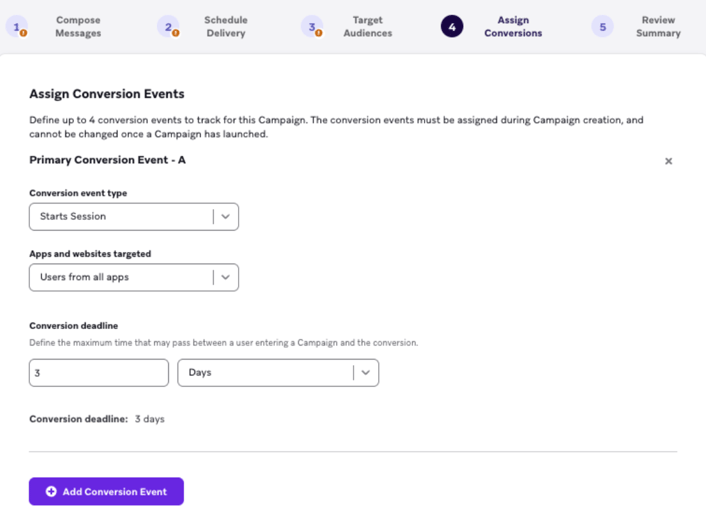
Task: Switch to the Schedule Delivery step
Action: coord(226,27)
